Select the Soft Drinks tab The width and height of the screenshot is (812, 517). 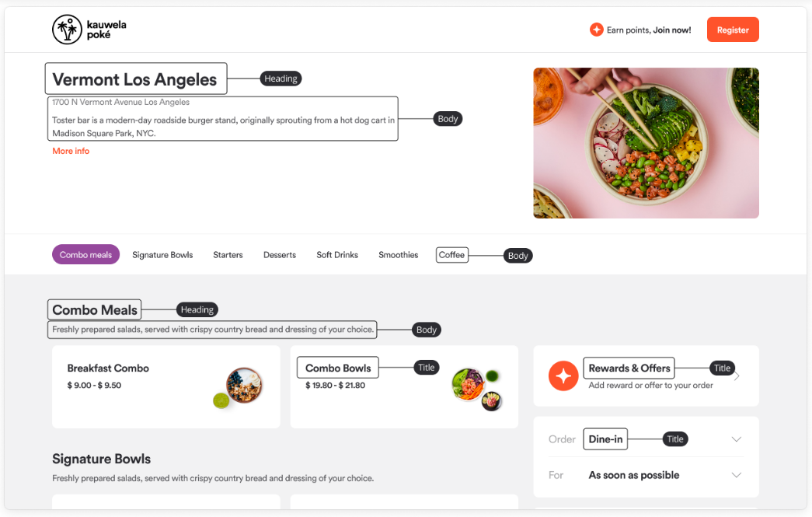coord(337,255)
